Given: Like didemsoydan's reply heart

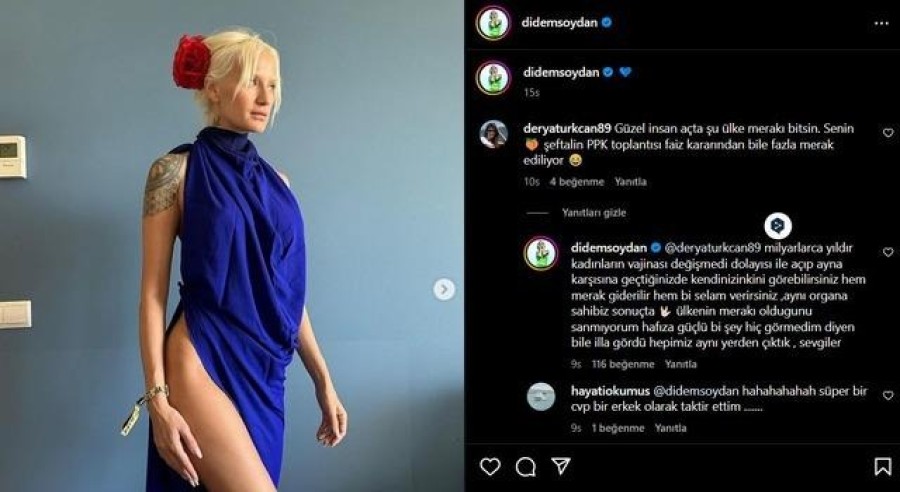Looking at the screenshot, I should pyautogui.click(x=888, y=252).
